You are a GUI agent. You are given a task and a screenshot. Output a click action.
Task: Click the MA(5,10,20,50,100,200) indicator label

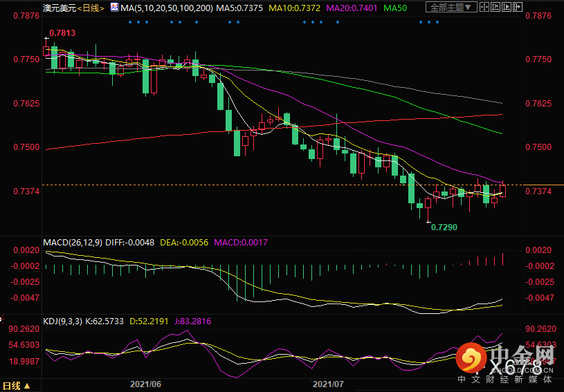point(167,8)
